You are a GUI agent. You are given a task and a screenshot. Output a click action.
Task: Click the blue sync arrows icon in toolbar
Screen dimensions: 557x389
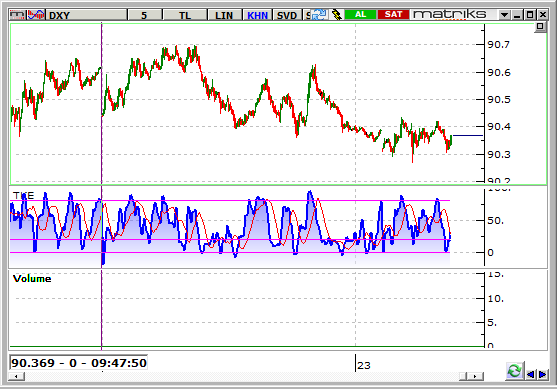319,15
